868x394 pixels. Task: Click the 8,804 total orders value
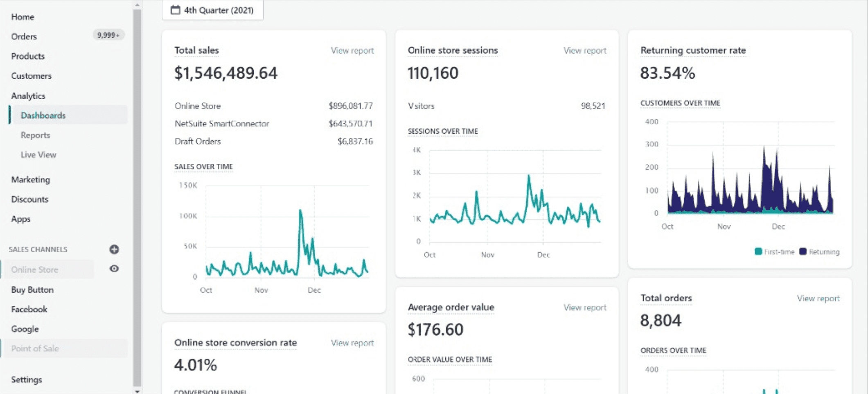(661, 321)
